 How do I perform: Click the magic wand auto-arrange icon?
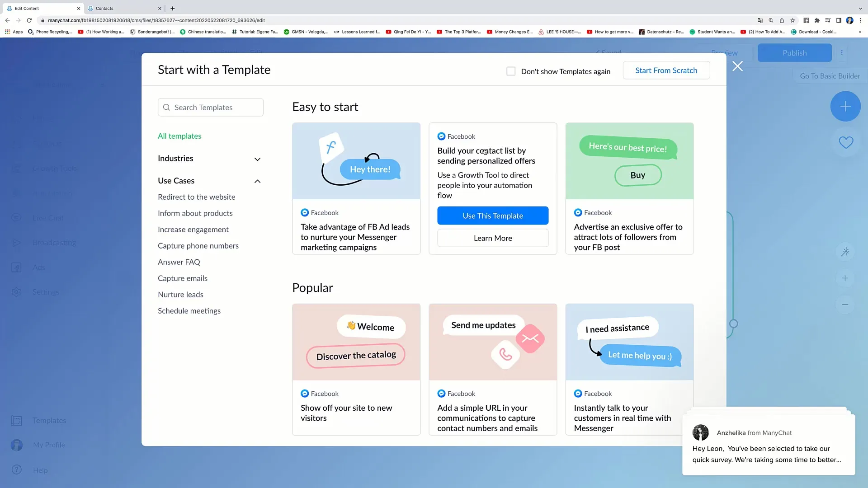click(845, 252)
